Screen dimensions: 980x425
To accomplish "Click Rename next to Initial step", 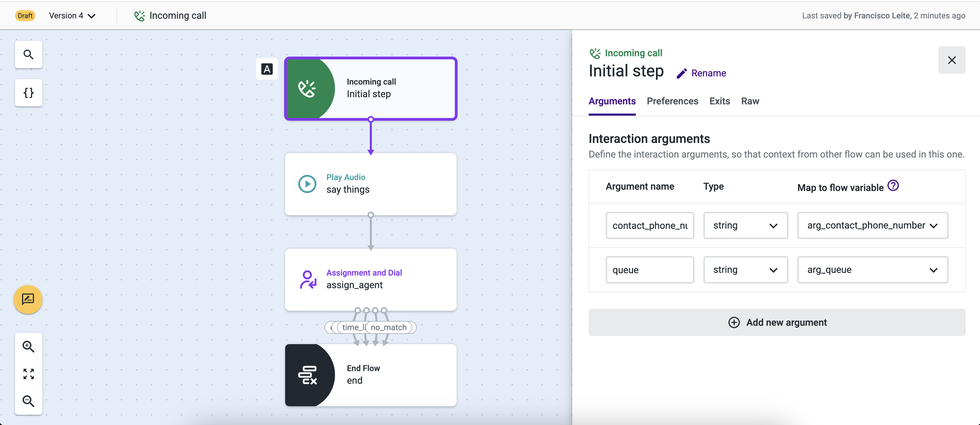I will 701,73.
